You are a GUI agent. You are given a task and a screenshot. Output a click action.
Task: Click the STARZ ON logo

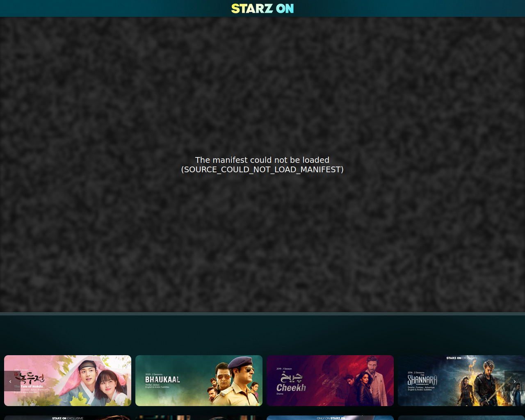(x=262, y=9)
